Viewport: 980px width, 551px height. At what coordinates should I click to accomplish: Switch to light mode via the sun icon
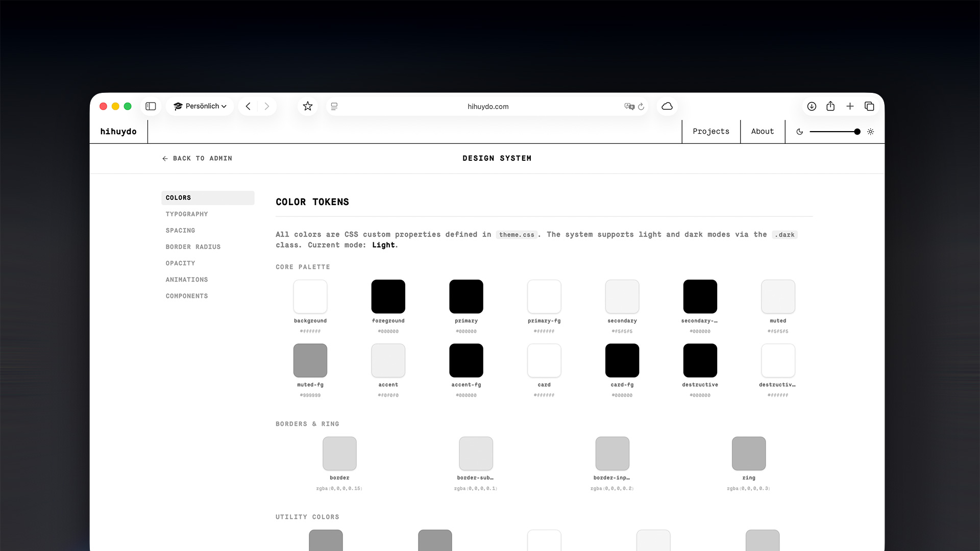coord(870,131)
